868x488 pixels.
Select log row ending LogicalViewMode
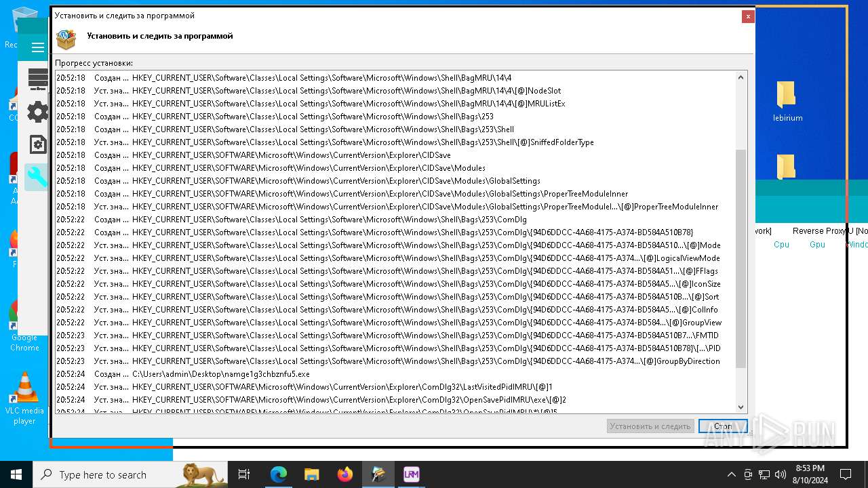[x=395, y=258]
